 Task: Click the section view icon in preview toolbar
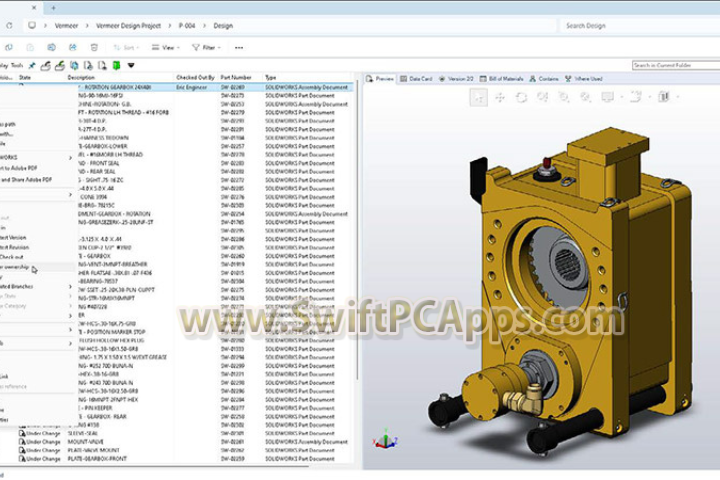coord(664,97)
